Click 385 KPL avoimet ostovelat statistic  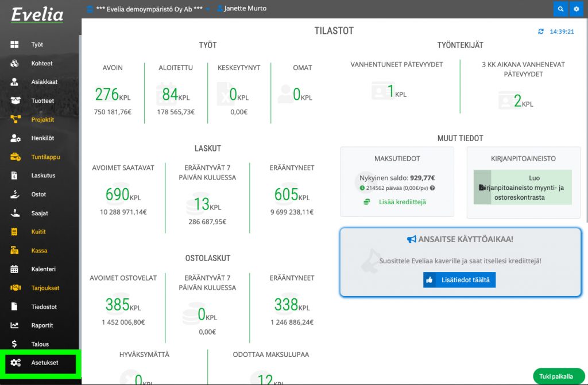click(123, 305)
